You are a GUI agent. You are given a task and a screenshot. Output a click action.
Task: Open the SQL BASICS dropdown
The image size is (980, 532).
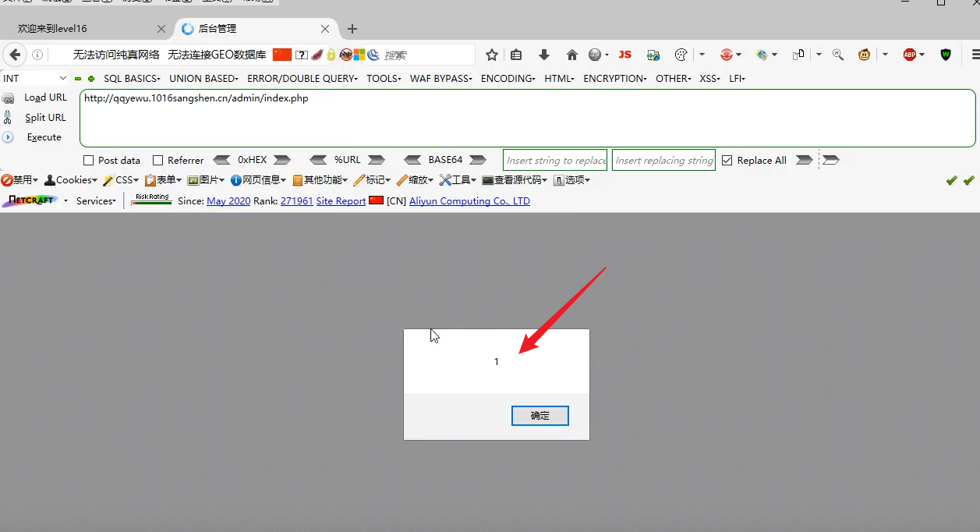131,78
